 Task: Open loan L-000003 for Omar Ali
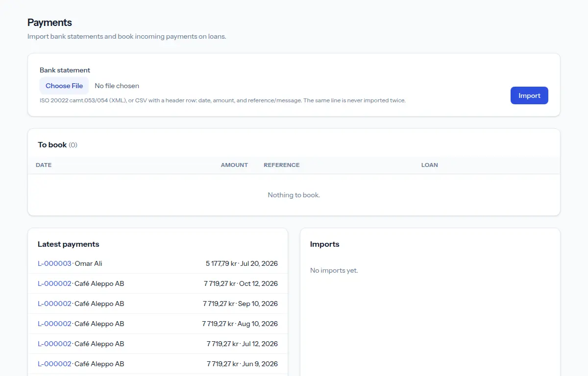54,263
